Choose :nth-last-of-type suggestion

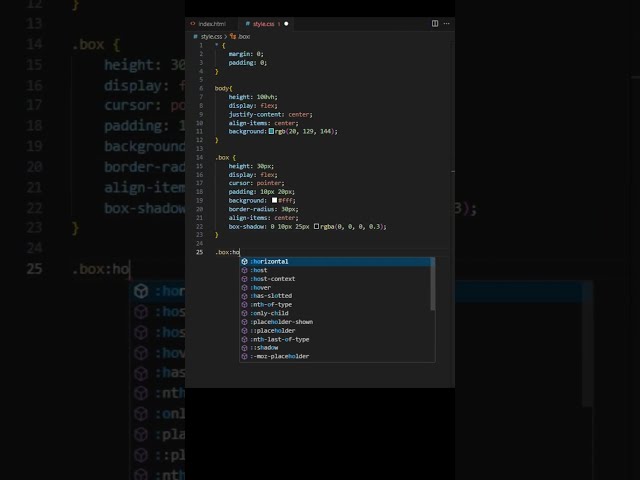[335, 339]
